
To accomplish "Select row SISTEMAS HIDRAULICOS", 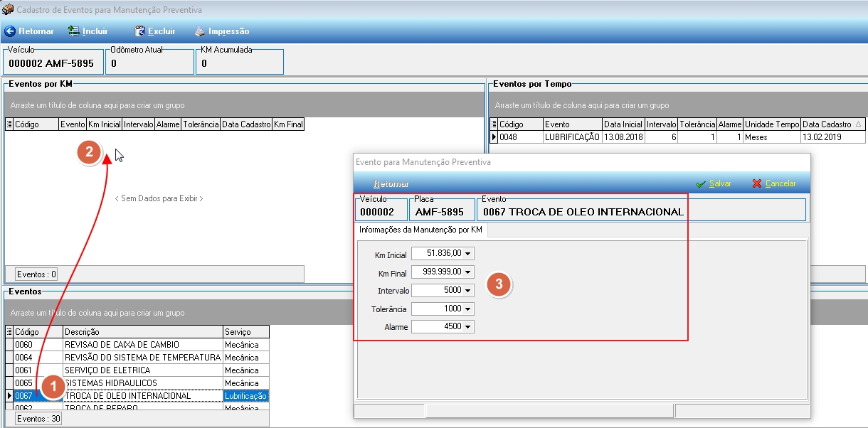I will click(137, 383).
